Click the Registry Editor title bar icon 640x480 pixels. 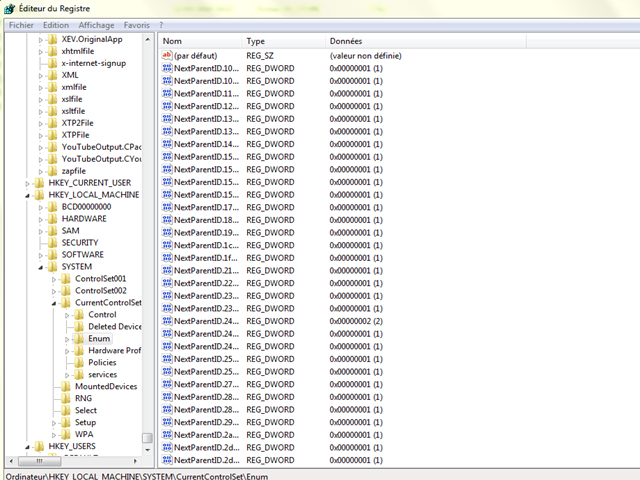click(10, 7)
